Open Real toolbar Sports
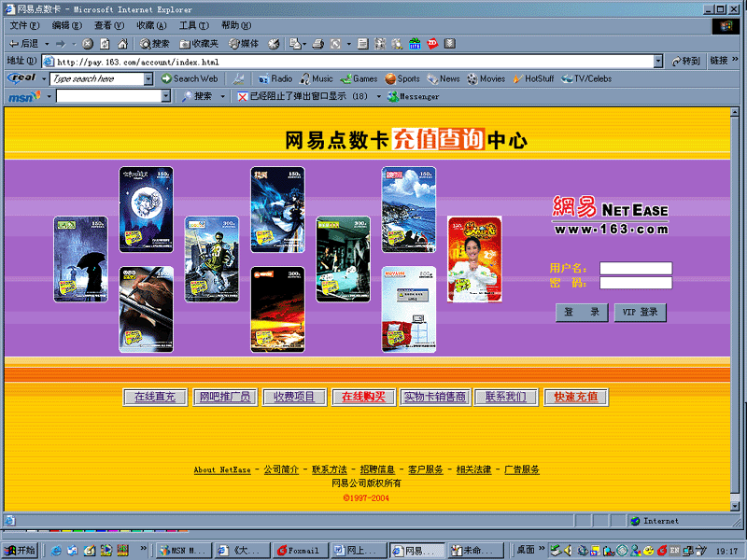The width and height of the screenshot is (747, 560). 402,78
